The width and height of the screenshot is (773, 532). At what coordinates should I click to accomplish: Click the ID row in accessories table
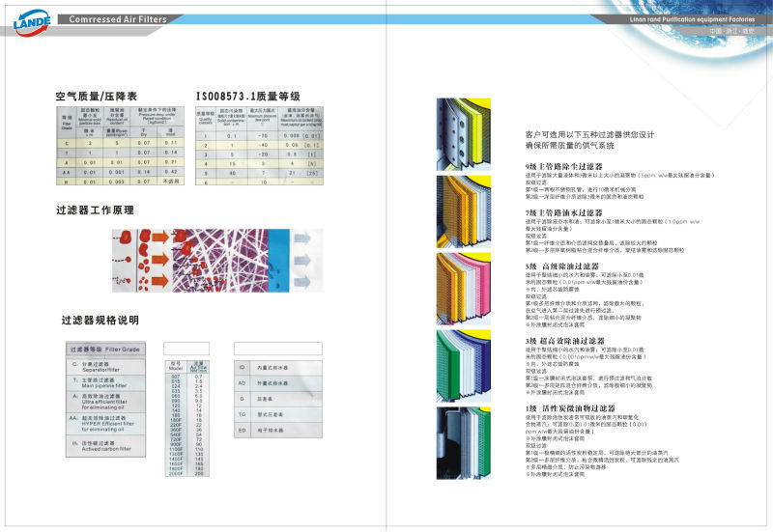[267, 368]
